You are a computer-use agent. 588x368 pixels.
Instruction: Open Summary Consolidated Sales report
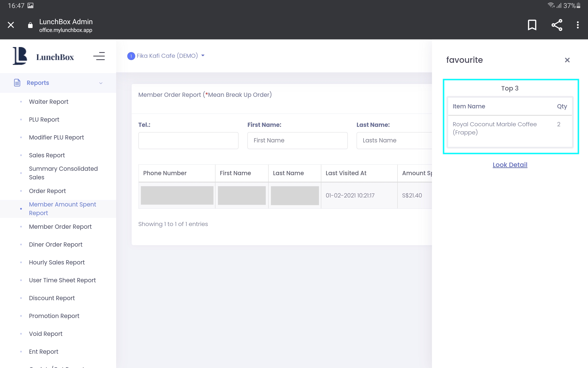[63, 173]
